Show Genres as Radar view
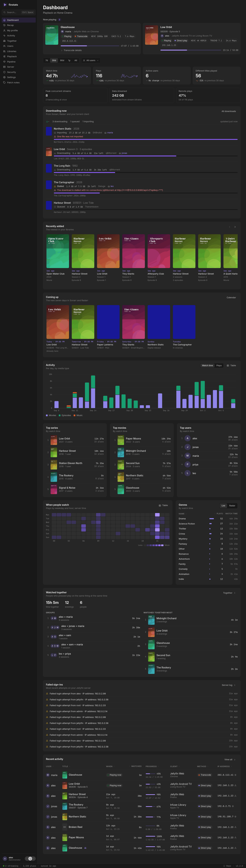The image size is (246, 868). [232, 505]
